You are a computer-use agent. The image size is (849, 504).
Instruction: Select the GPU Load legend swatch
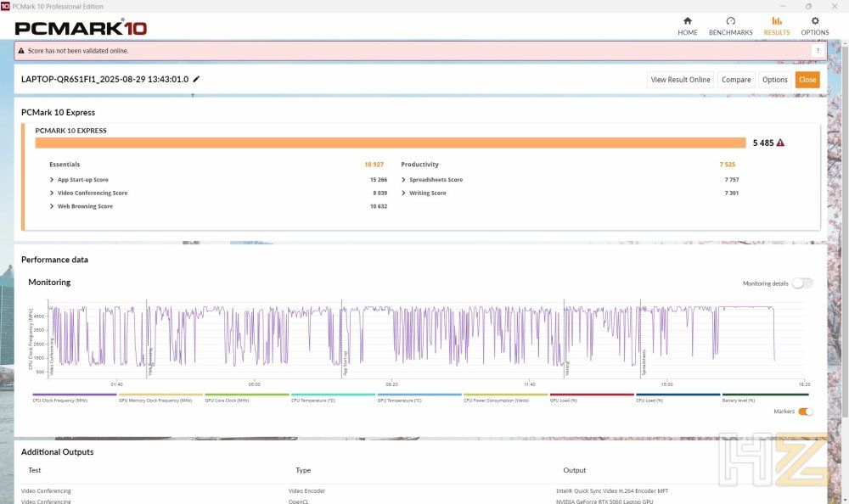pyautogui.click(x=592, y=395)
